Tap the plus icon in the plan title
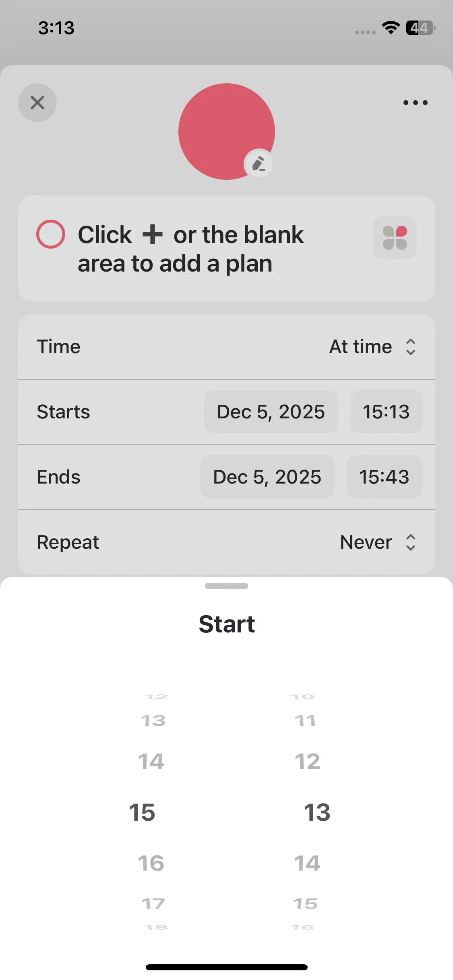Viewport: 453px width, 980px height. click(x=153, y=235)
